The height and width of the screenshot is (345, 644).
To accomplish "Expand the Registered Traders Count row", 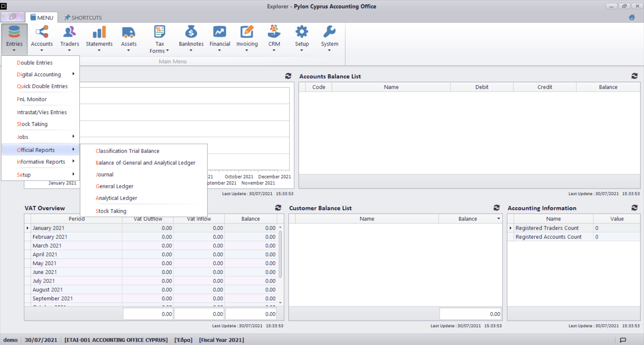I will pos(511,228).
